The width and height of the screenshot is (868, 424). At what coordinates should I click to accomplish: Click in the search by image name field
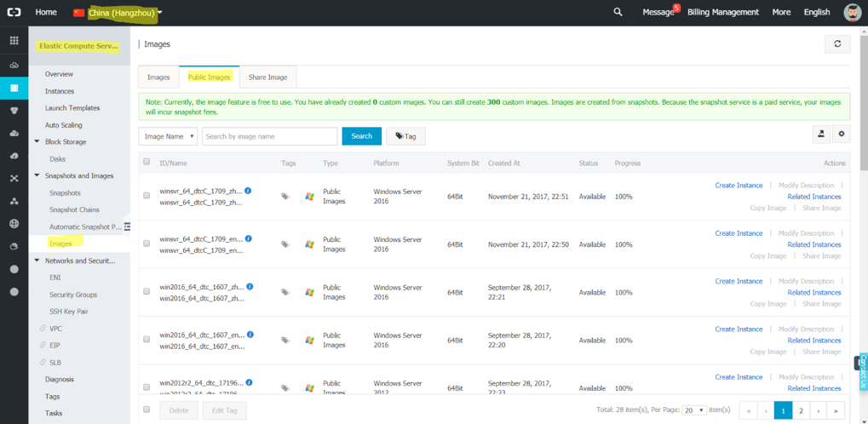[269, 136]
